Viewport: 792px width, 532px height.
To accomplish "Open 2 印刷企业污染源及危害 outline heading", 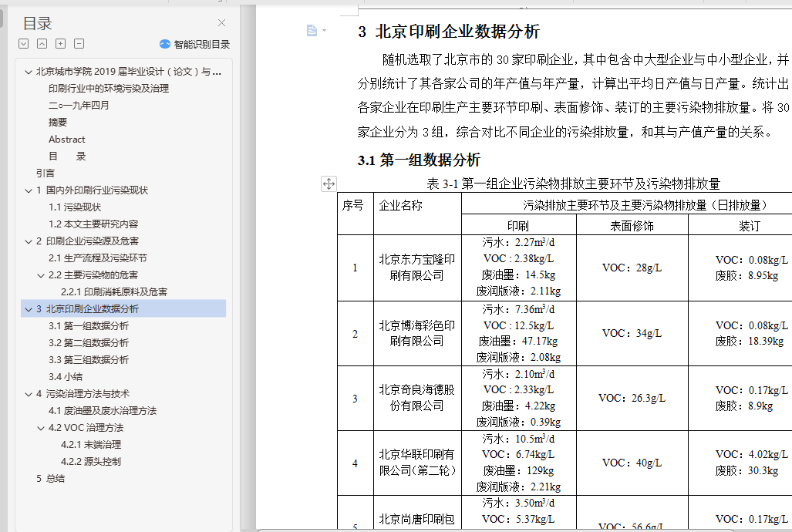I will point(87,241).
